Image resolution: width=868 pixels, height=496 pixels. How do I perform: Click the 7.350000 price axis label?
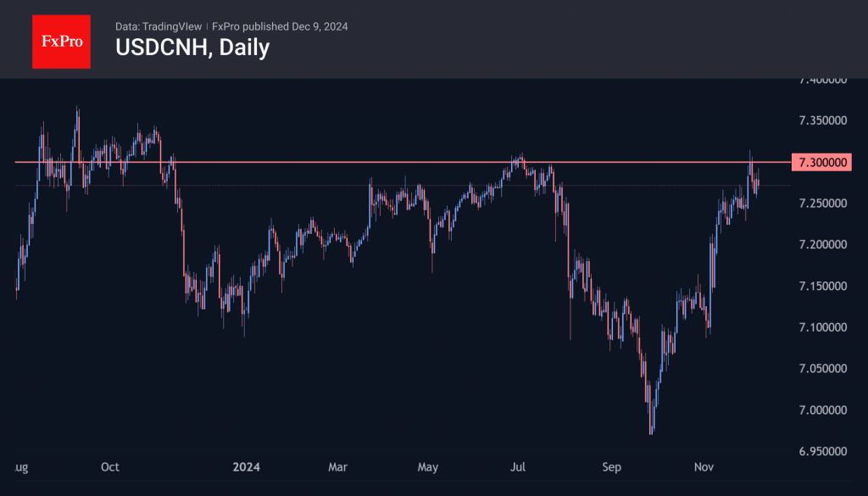823,120
